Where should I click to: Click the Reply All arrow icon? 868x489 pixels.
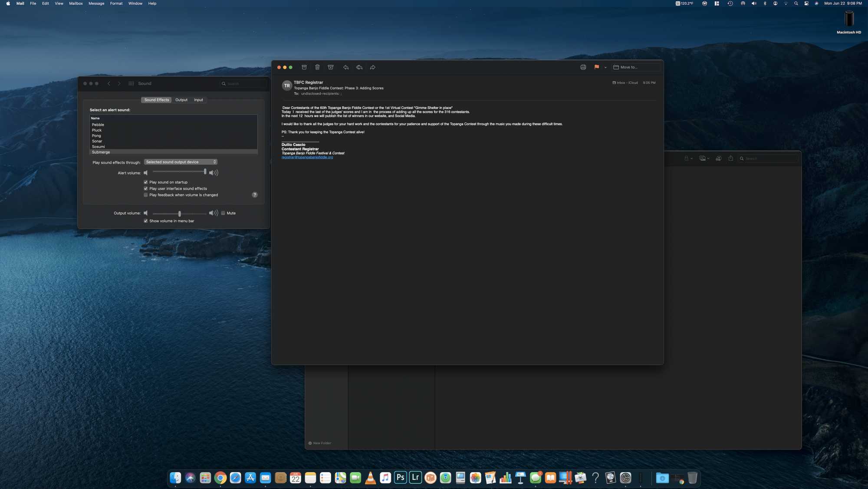[359, 67]
